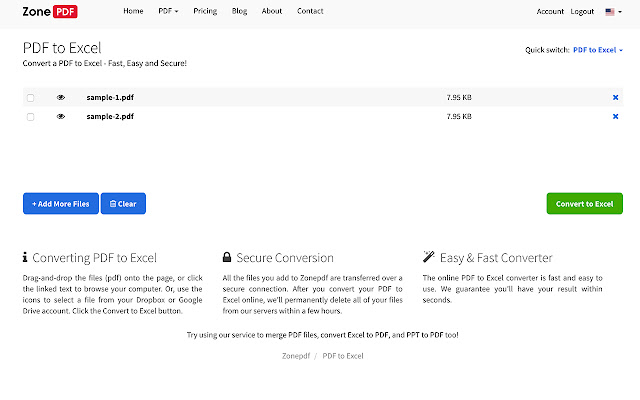Navigate to the Home page

(133, 11)
